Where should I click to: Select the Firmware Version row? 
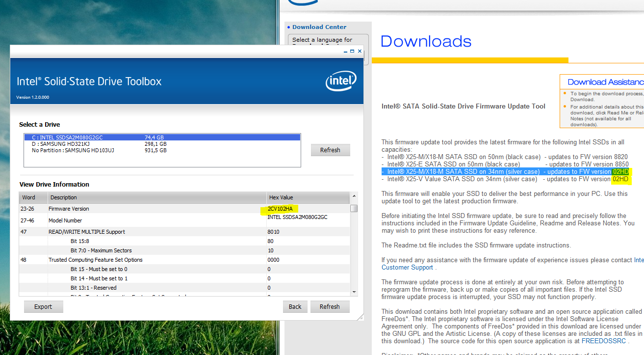(147, 209)
